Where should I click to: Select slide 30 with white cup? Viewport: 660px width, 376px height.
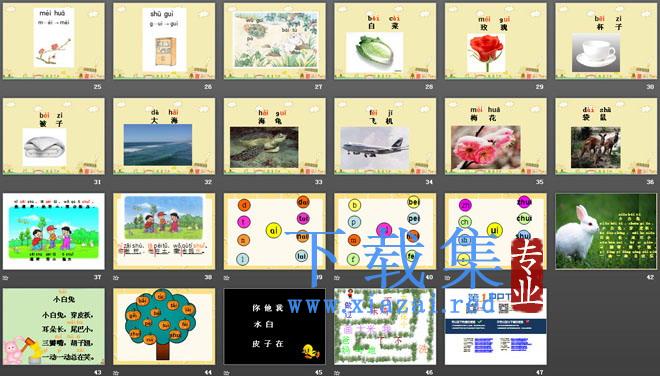click(606, 41)
